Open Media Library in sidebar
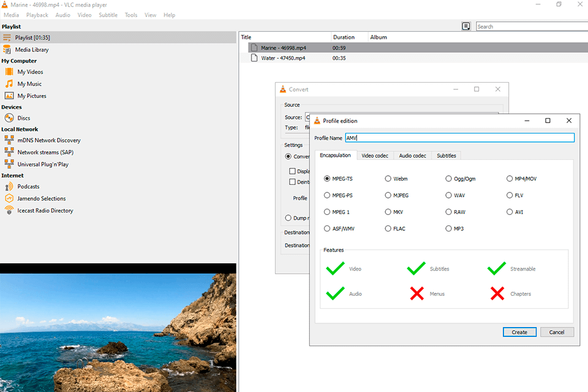The height and width of the screenshot is (392, 588). pos(32,50)
